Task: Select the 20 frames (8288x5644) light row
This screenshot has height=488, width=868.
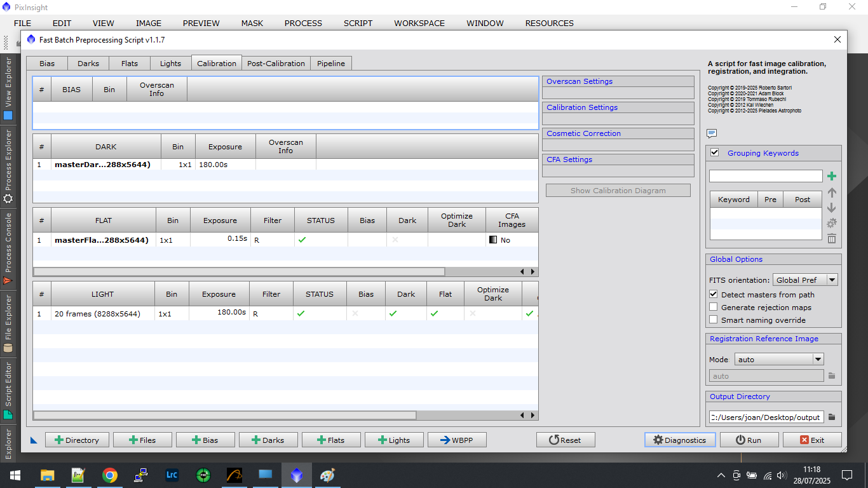Action: point(285,313)
